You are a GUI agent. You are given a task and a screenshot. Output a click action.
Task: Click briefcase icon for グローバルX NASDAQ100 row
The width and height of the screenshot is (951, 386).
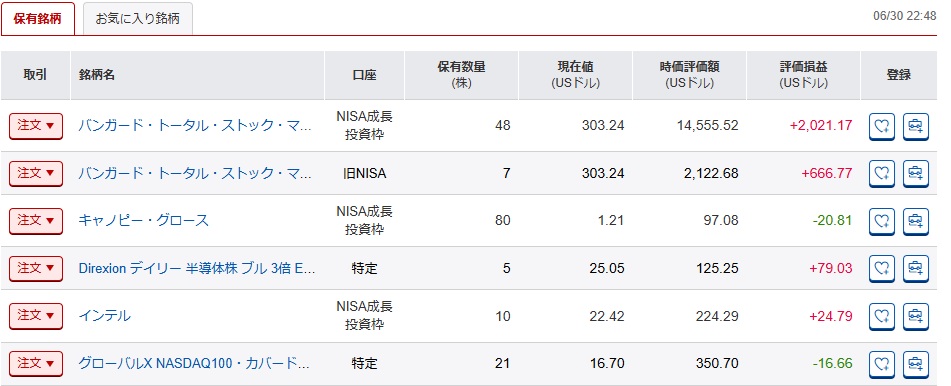(916, 364)
